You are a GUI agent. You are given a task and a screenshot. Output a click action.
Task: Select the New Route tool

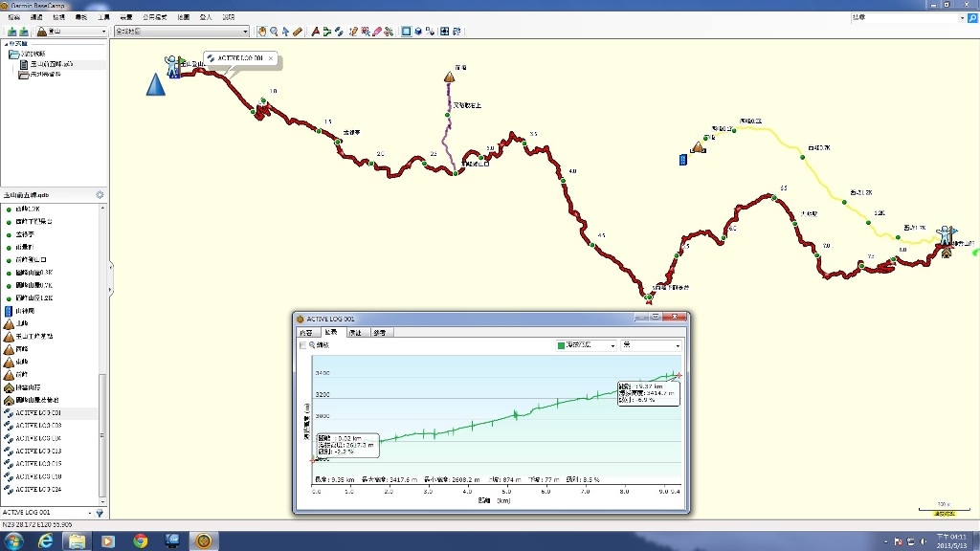327,32
